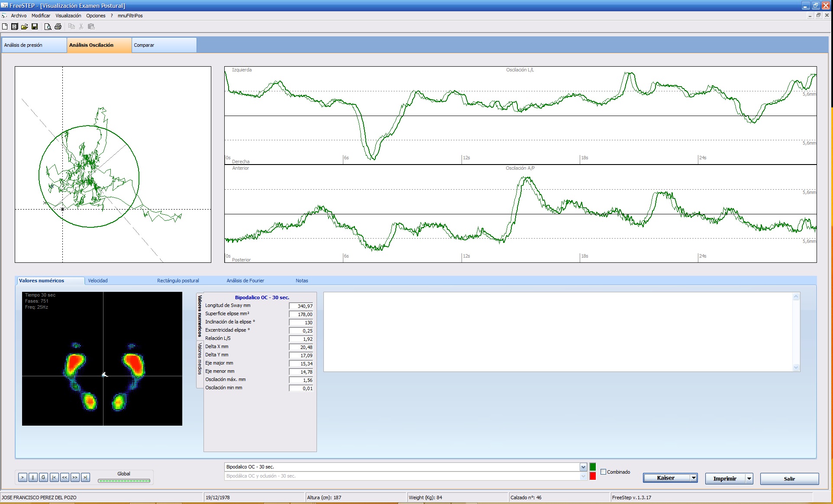
Task: Toggle the Combinado checkbox
Action: 603,472
